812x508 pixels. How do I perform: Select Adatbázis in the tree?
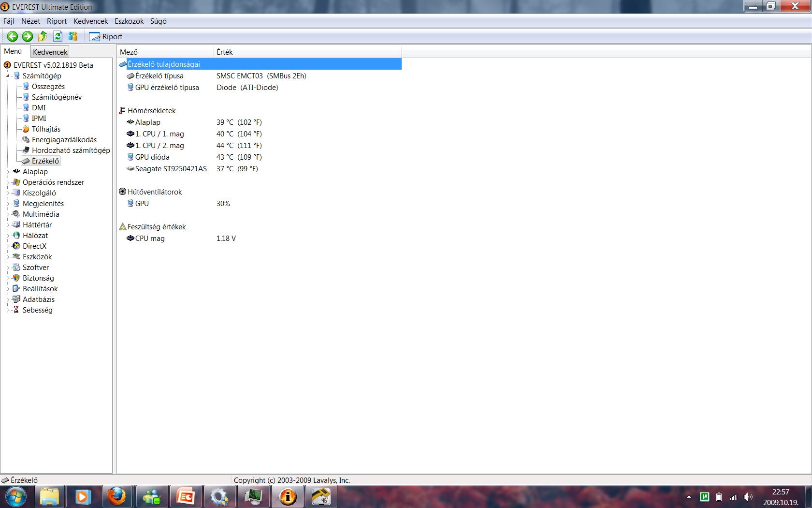click(39, 299)
